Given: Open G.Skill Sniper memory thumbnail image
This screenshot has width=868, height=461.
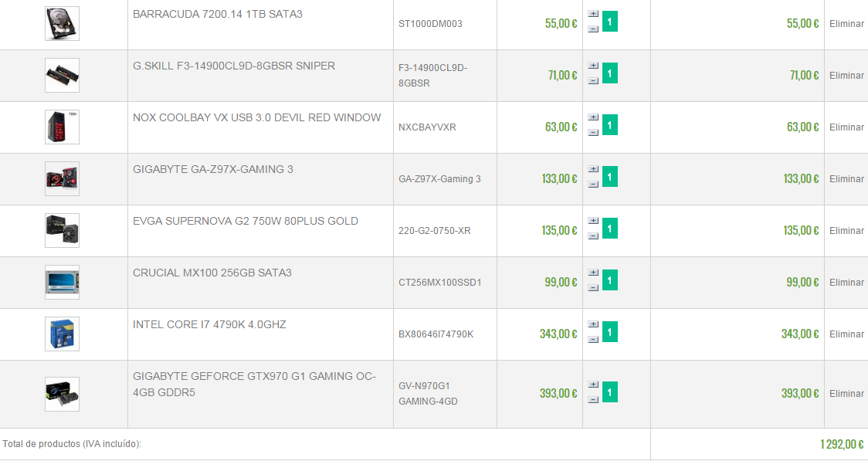Looking at the screenshot, I should [x=62, y=75].
